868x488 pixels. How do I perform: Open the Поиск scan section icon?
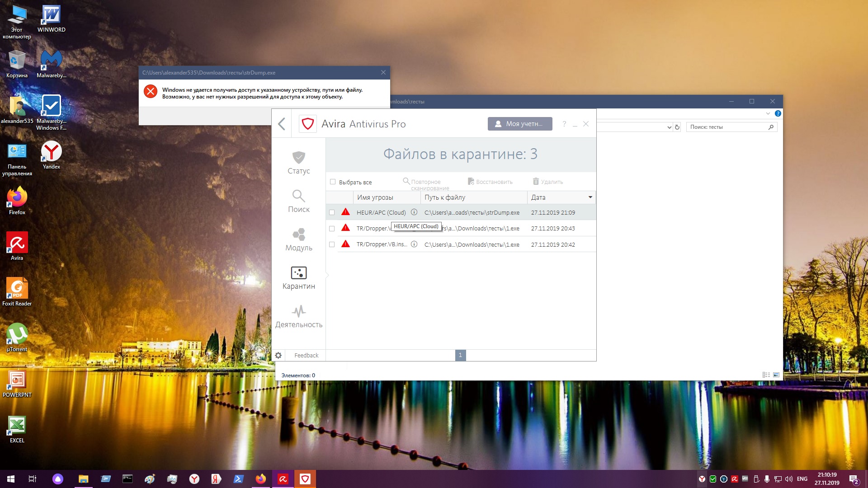[x=298, y=196]
